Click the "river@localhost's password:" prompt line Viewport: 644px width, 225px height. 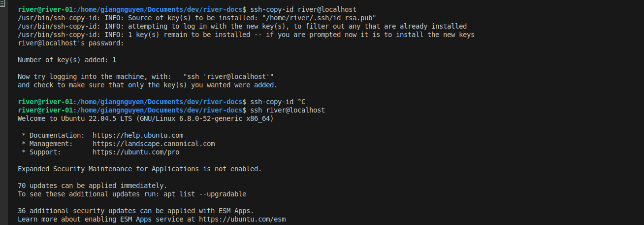pos(70,43)
